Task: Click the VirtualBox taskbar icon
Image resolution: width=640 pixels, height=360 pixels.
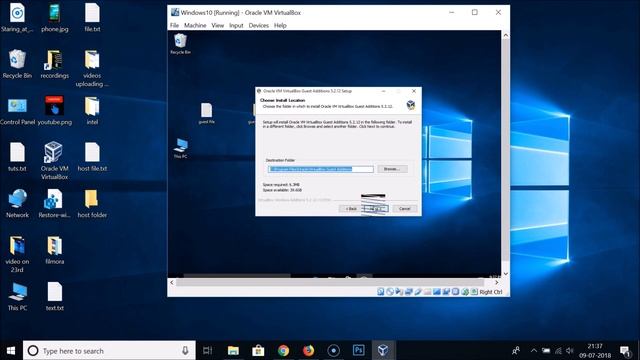Action: tap(383, 350)
